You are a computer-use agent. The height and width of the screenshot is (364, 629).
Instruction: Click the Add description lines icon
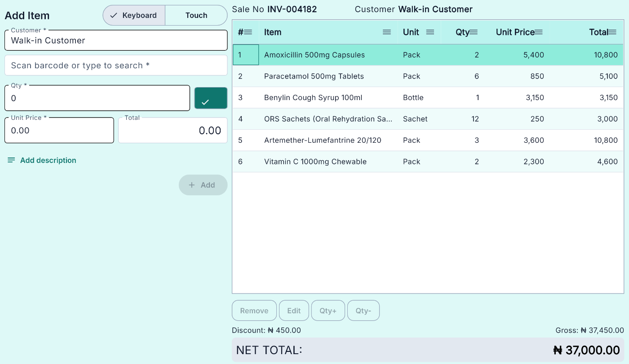click(12, 160)
